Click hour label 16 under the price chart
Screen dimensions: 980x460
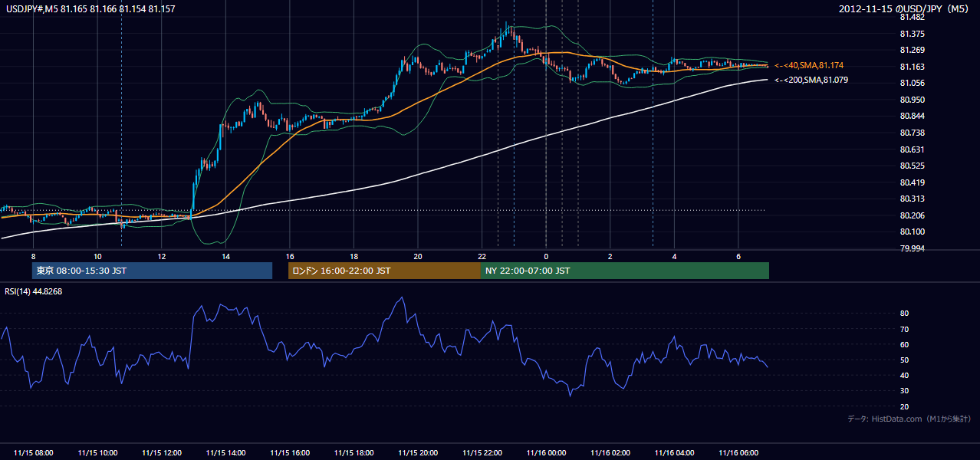coord(289,255)
